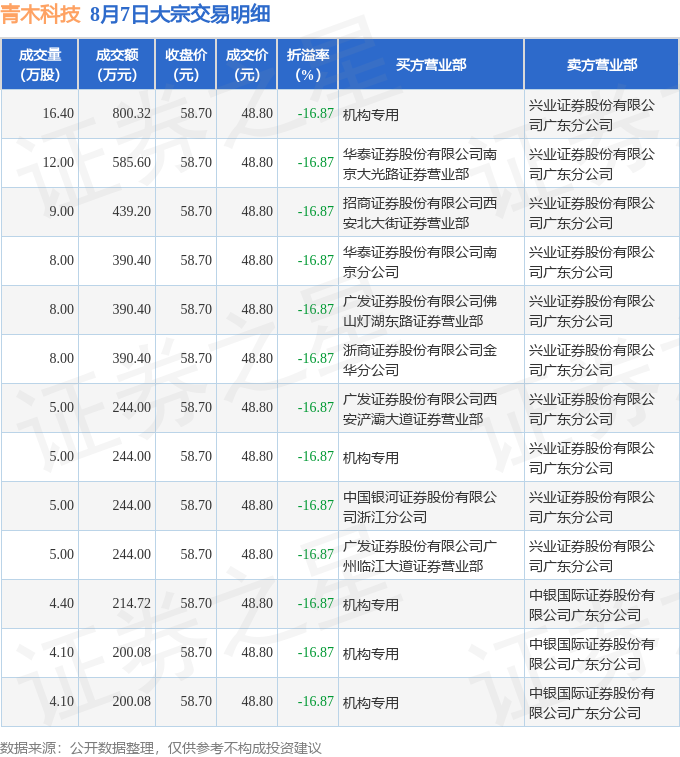Image resolution: width=680 pixels, height=757 pixels.
Task: Click the 48.80 deal price in the 16.40 row
Action: [x=257, y=113]
